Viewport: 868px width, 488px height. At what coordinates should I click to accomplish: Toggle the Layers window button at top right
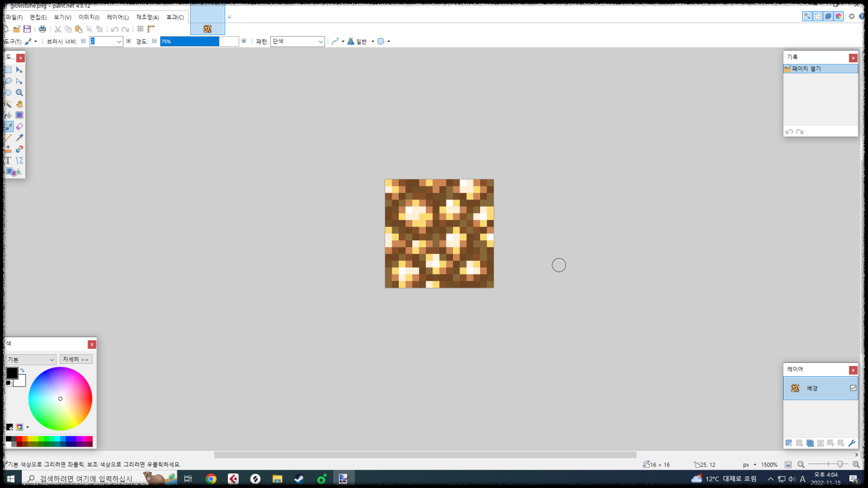828,16
